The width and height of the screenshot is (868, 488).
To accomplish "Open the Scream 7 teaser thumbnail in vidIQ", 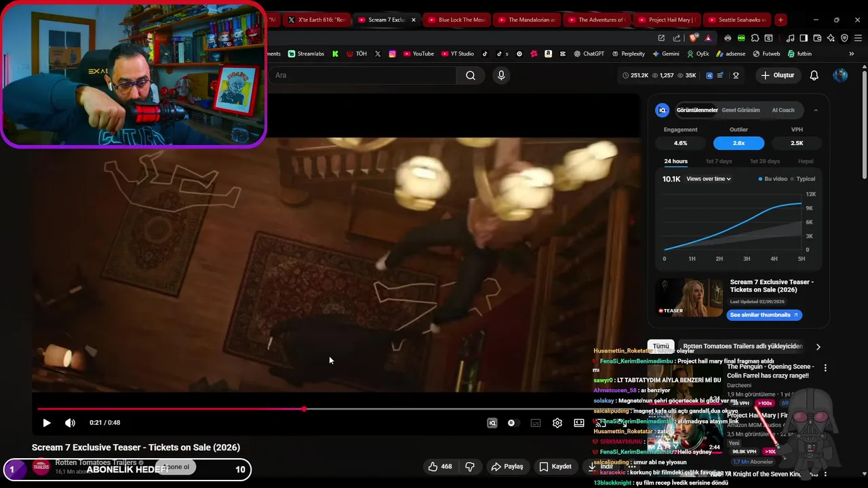I will (689, 298).
